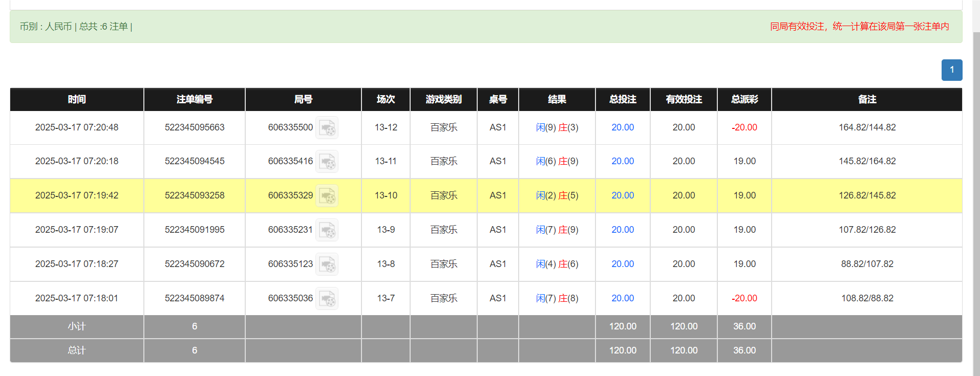The image size is (980, 376).
Task: Click total bet 20.00 for order 522345089874
Action: point(622,298)
